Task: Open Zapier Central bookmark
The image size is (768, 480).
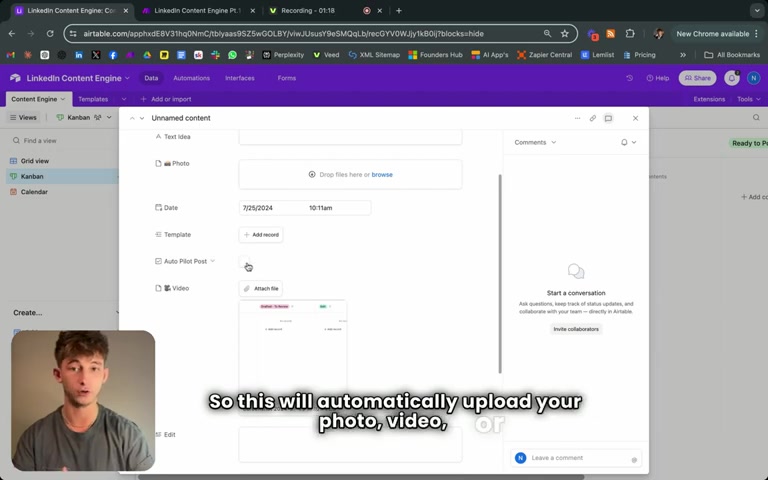Action: click(x=544, y=55)
